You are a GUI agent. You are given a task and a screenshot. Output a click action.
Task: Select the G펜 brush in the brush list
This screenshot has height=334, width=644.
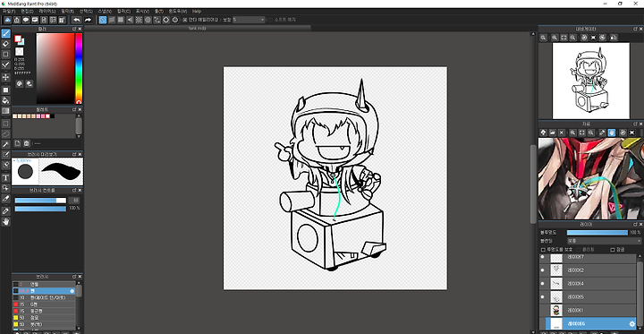coord(44,304)
